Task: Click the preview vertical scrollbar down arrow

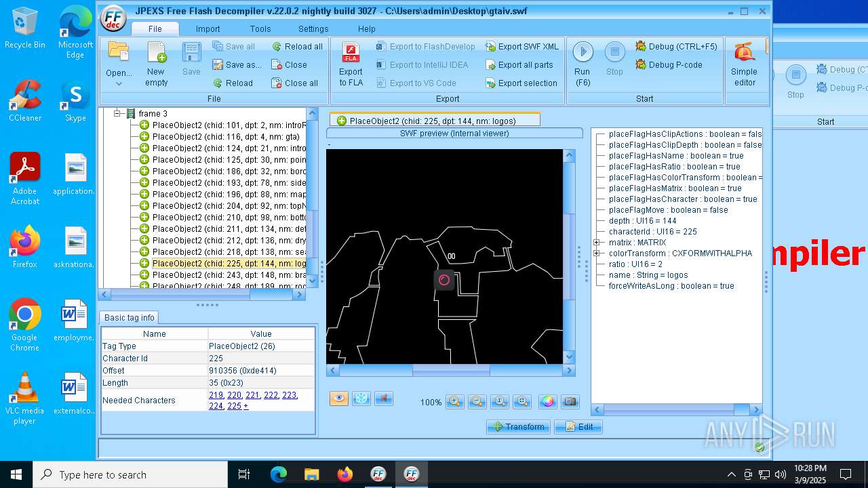Action: [x=569, y=357]
